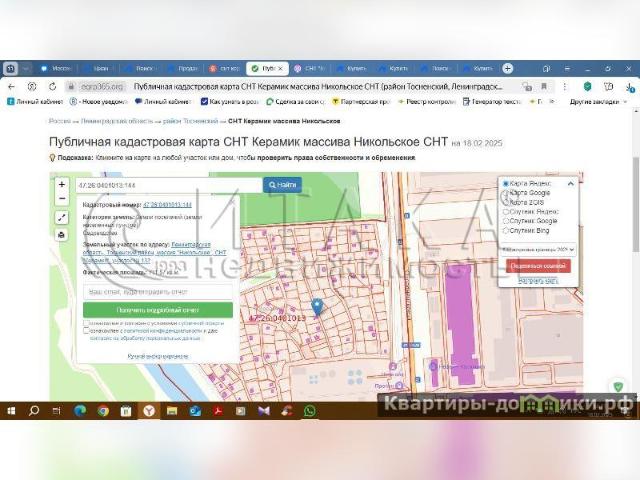Screen dimensions: 640x480
Task: Tick the terms of service agreement checkbox
Action: [87, 324]
